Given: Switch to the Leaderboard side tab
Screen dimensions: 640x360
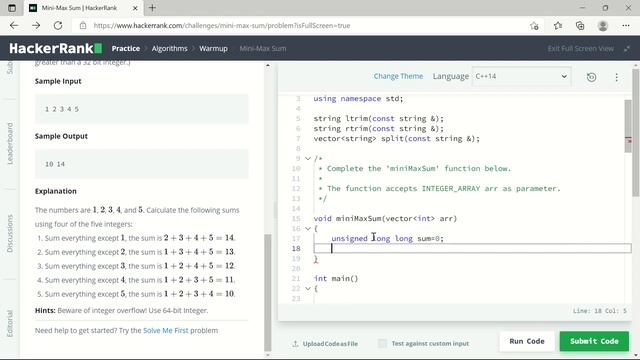Looking at the screenshot, I should click(x=10, y=144).
